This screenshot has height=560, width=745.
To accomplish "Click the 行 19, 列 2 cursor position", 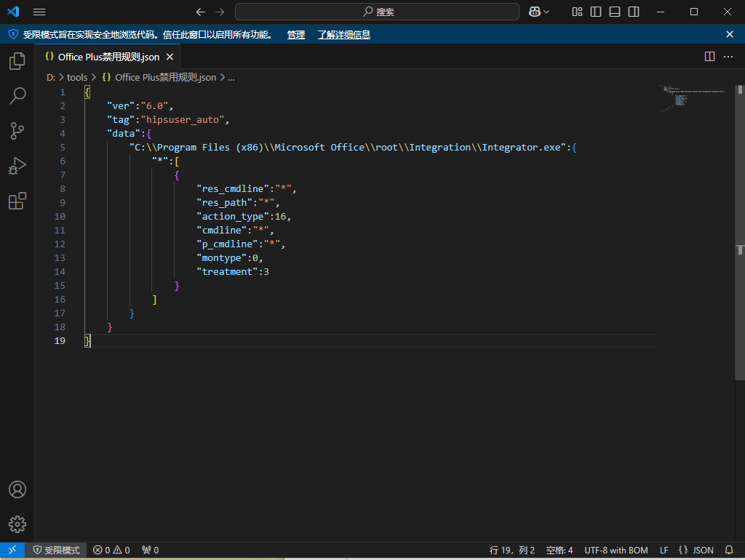I will coord(512,550).
